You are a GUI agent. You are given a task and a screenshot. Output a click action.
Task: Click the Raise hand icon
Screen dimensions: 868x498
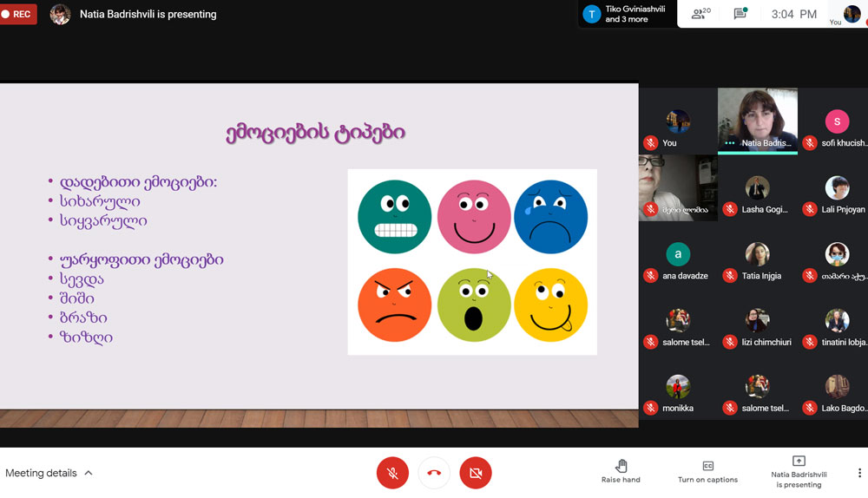621,466
